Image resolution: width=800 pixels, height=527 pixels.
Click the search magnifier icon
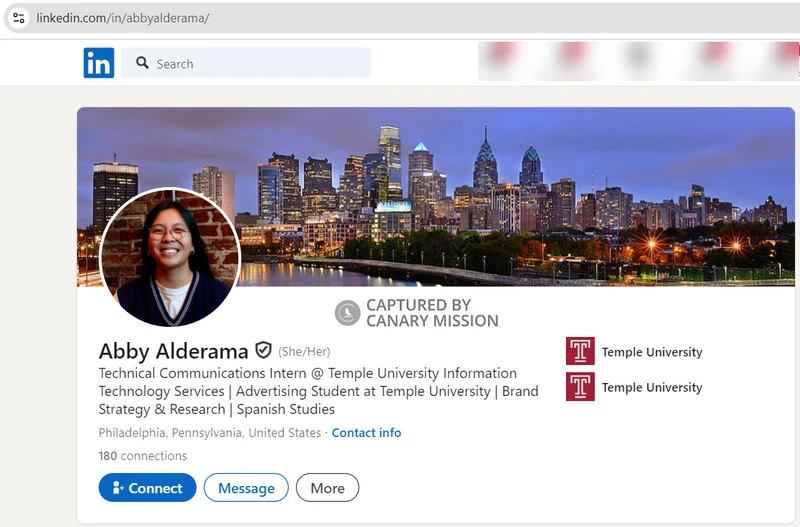[x=142, y=63]
